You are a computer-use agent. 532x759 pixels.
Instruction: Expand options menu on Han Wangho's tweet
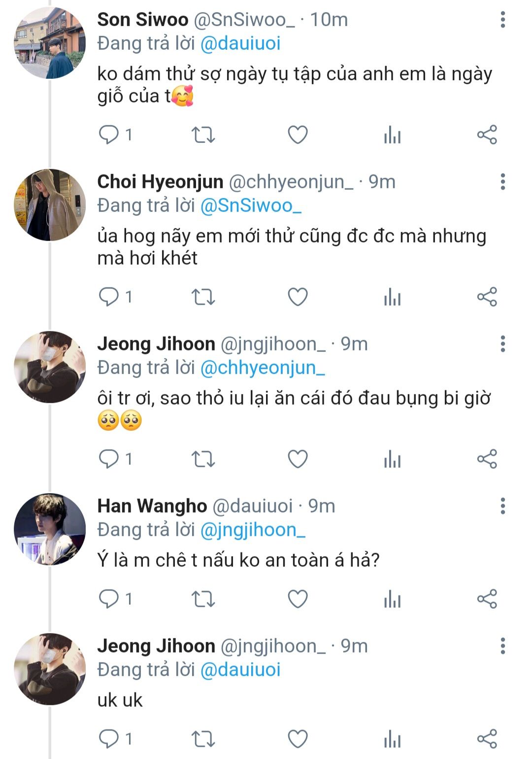tap(502, 506)
